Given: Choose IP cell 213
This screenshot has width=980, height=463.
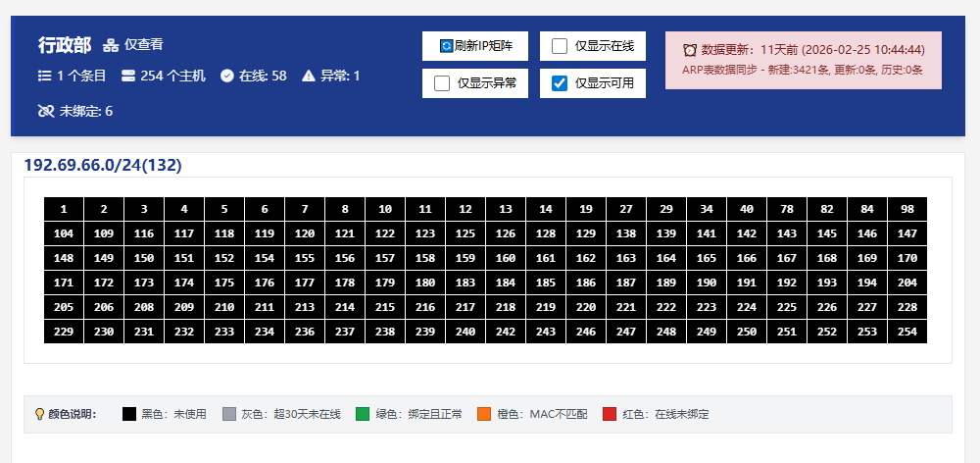Looking at the screenshot, I should 305,307.
